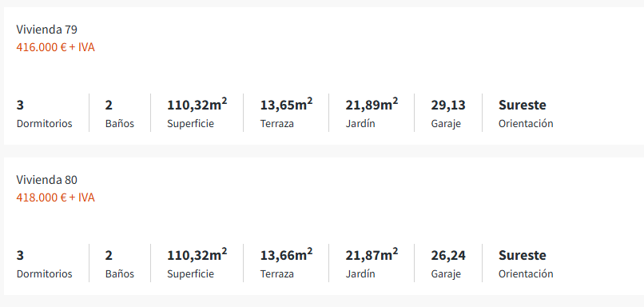Click the 3 Dormitorios figure for Vivienda 79
Viewport: 644px width, 307px height.
point(20,106)
